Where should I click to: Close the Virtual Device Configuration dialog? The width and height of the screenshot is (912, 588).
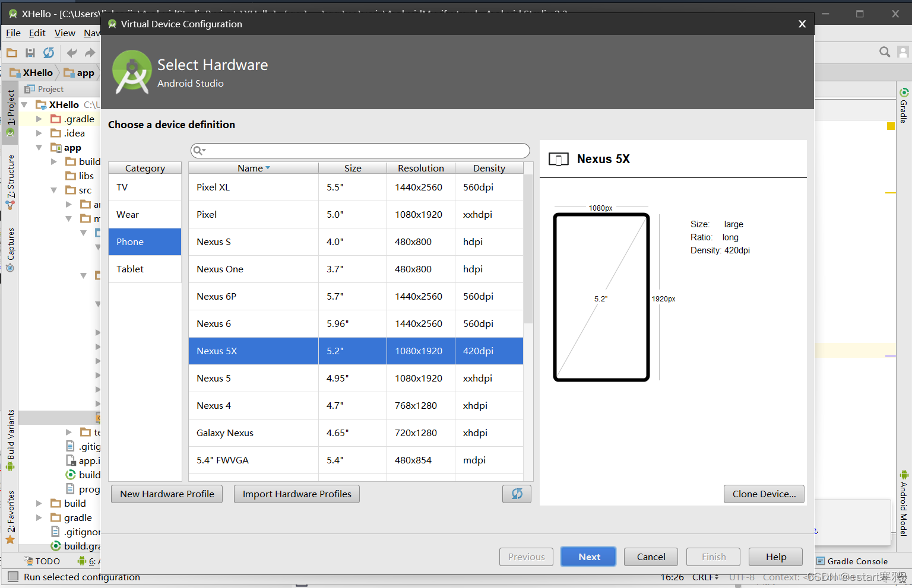click(x=802, y=24)
